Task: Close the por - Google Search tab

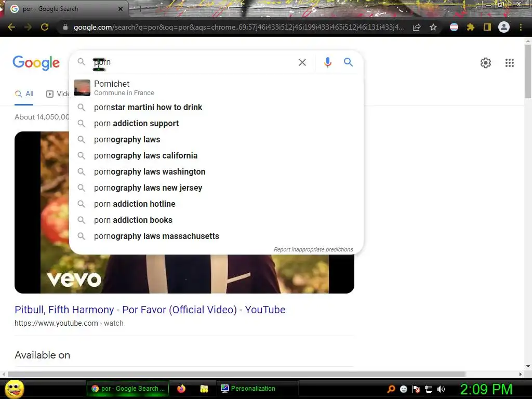Action: pos(121,9)
